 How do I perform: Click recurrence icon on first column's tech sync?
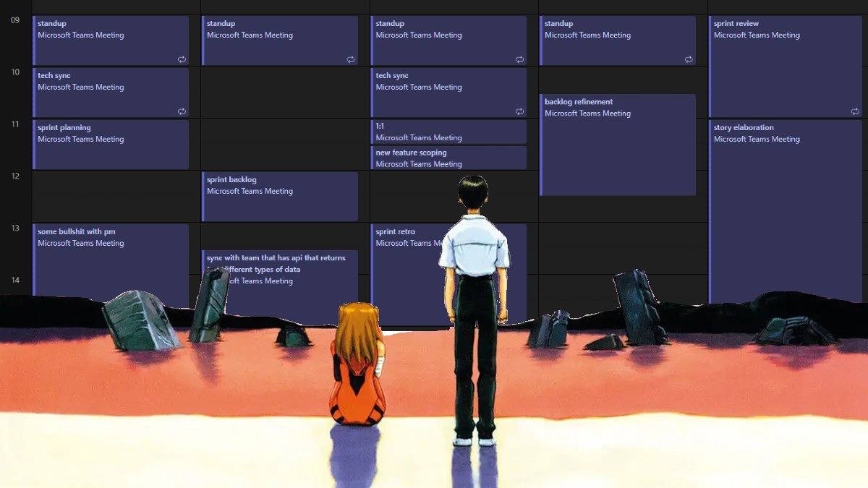click(182, 111)
